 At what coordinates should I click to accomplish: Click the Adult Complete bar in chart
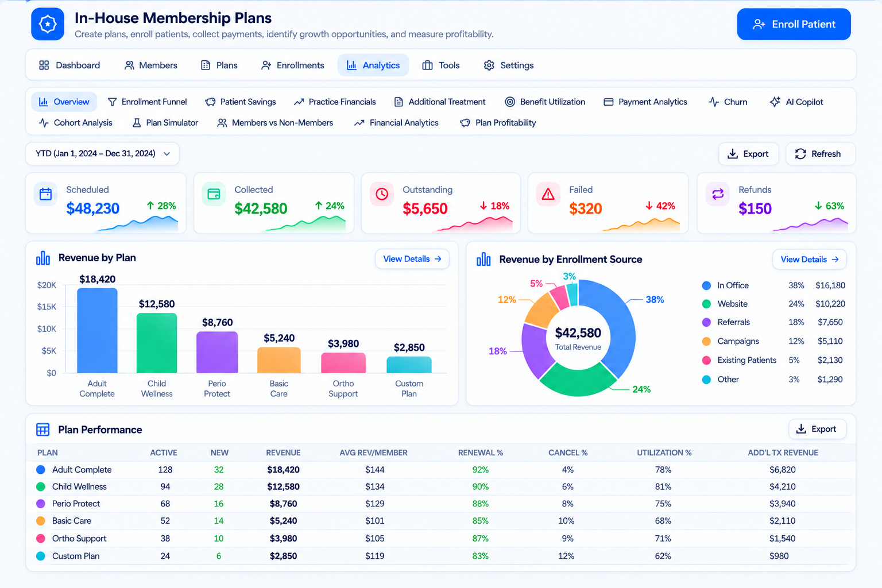(x=97, y=331)
